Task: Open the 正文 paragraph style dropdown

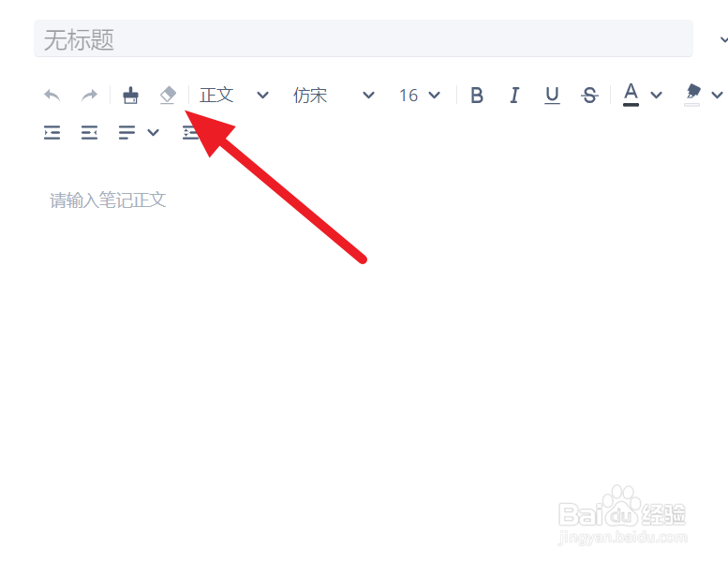Action: (234, 96)
